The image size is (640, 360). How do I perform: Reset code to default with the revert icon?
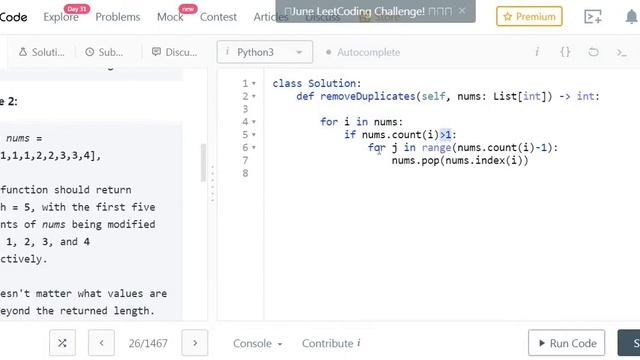(x=593, y=52)
